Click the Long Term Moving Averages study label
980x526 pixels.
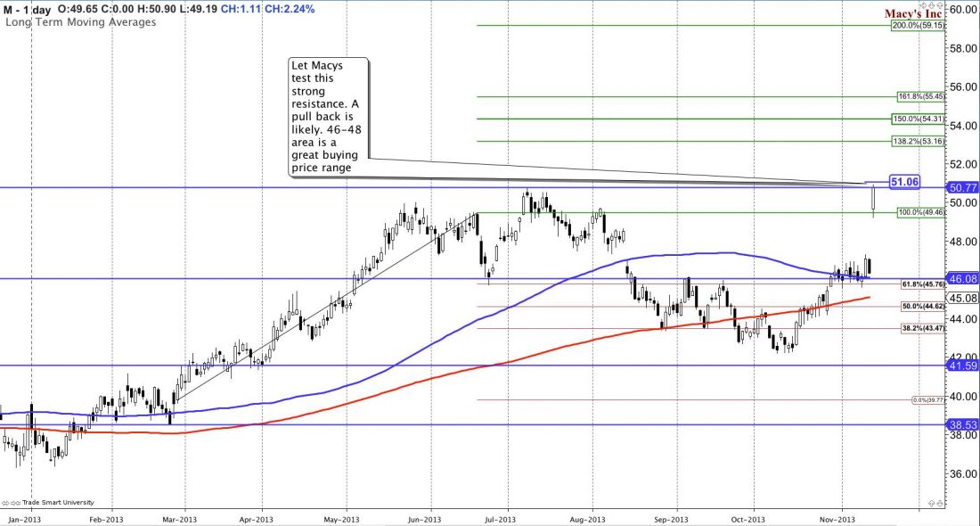[81, 21]
